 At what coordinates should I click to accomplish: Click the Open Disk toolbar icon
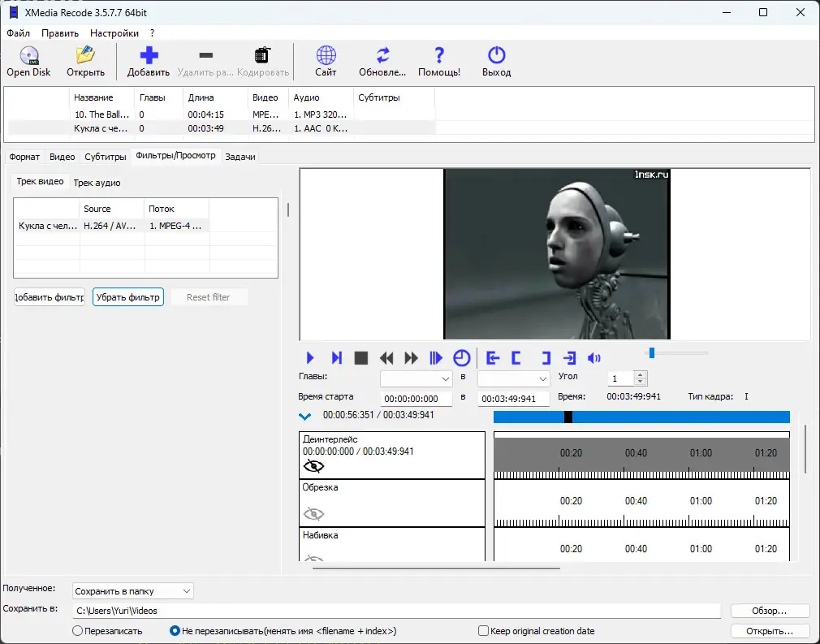(28, 56)
